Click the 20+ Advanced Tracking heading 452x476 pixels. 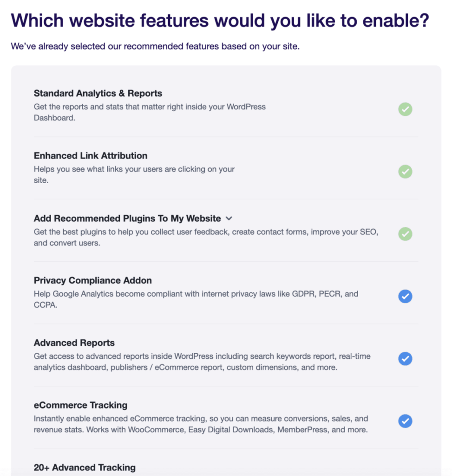[x=85, y=467]
